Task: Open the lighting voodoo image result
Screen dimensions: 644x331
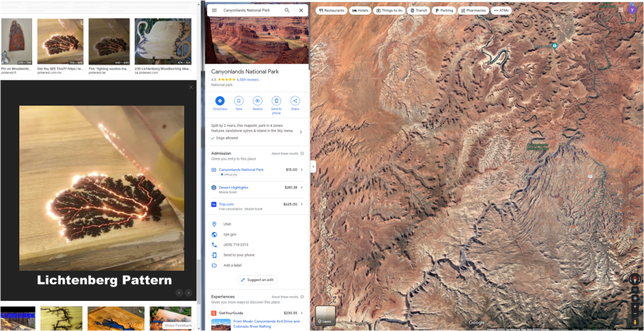Action: point(109,42)
